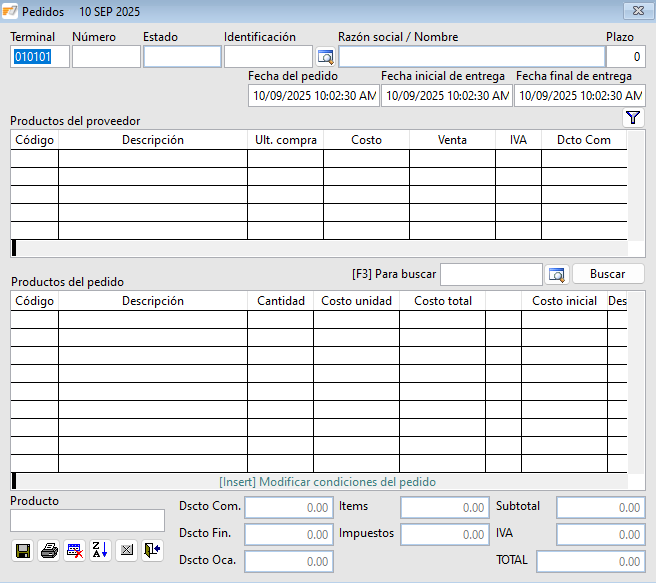
Task: Click the save (floppy disk) icon
Action: (22, 550)
